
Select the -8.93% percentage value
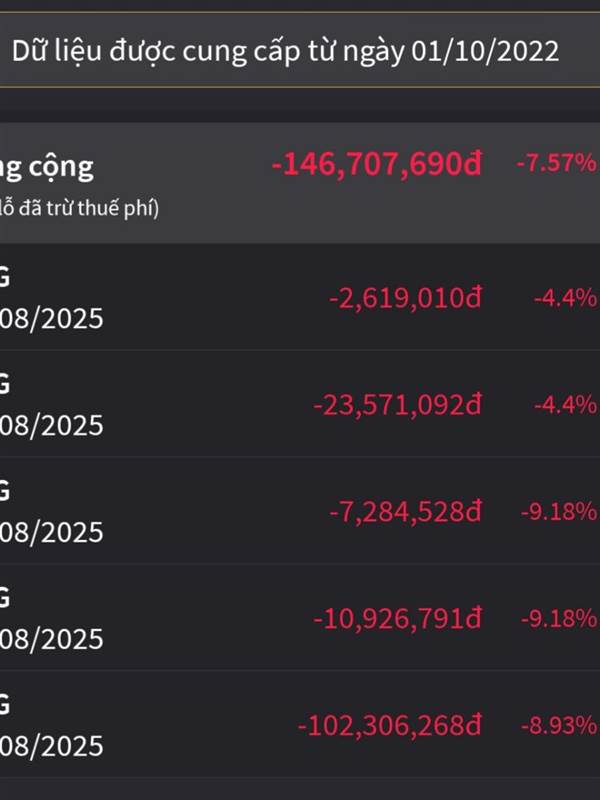[559, 725]
